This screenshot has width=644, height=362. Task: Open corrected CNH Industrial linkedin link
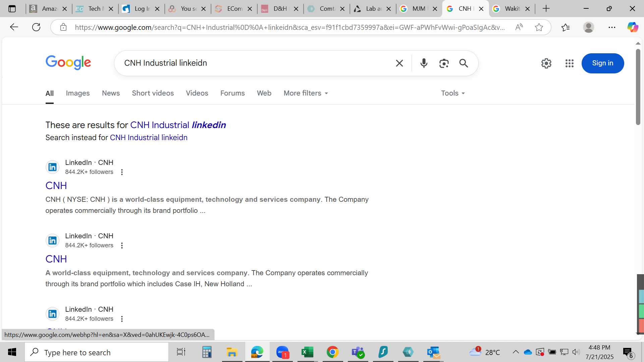(x=178, y=125)
